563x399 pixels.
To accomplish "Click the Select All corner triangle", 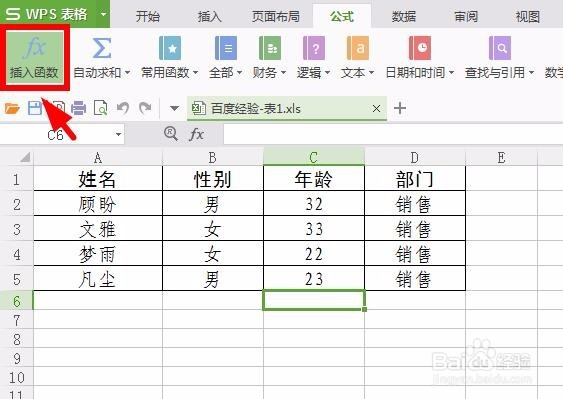I will 24,157.
